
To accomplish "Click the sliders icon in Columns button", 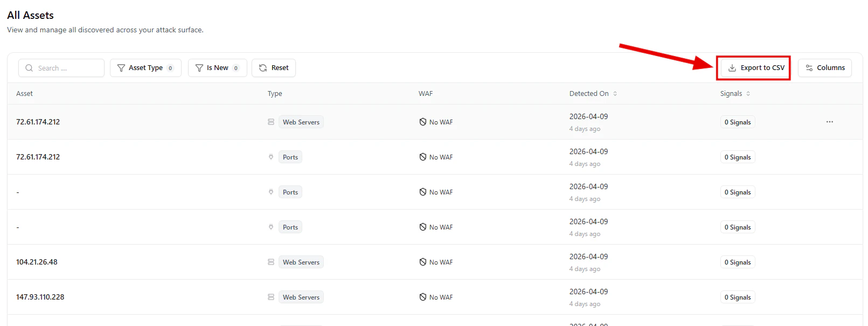I will [809, 68].
